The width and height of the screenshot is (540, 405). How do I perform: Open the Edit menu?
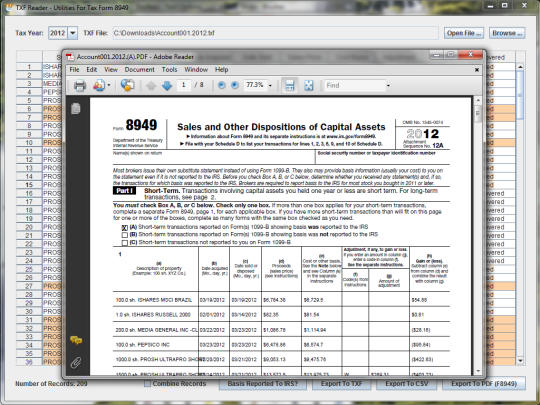pyautogui.click(x=92, y=70)
